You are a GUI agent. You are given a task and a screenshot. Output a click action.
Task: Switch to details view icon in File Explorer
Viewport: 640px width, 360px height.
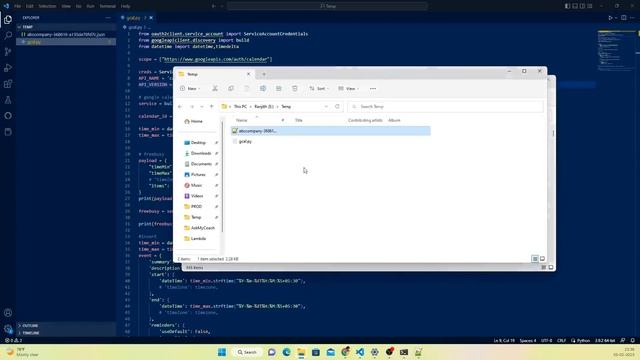click(x=535, y=259)
